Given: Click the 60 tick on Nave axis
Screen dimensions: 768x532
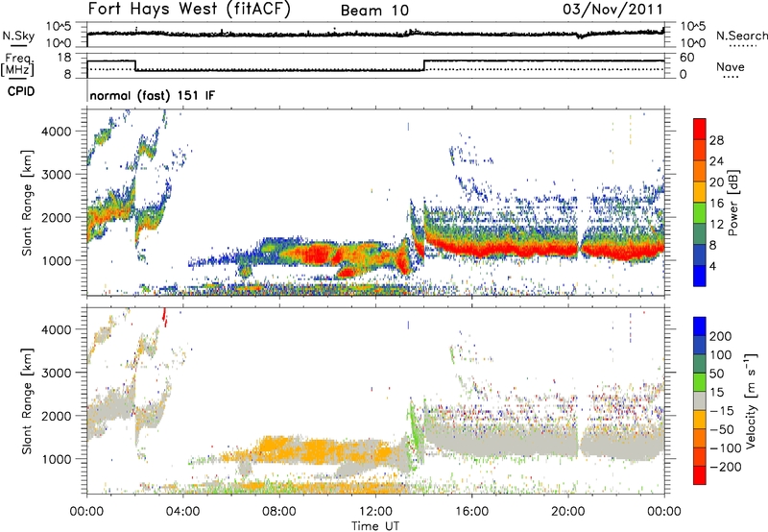Looking at the screenshot, I should pyautogui.click(x=687, y=58).
